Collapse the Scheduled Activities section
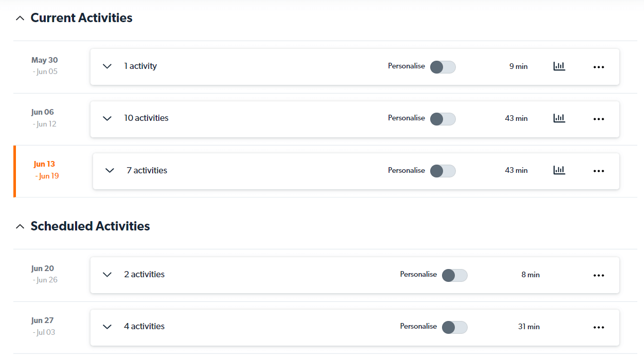 click(x=20, y=226)
